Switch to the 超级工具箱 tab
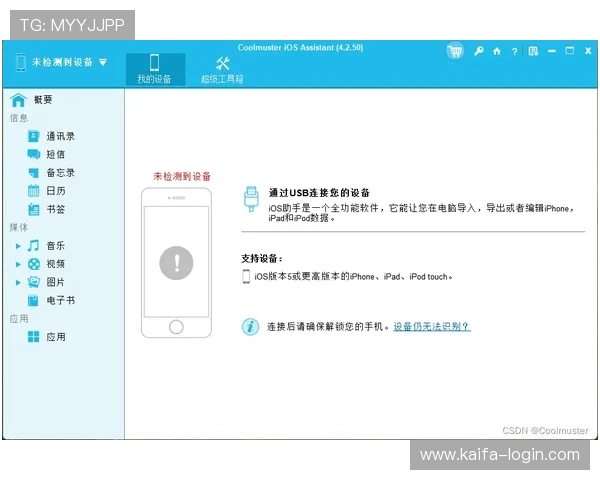Image resolution: width=600 pixels, height=480 pixels. coord(222,70)
